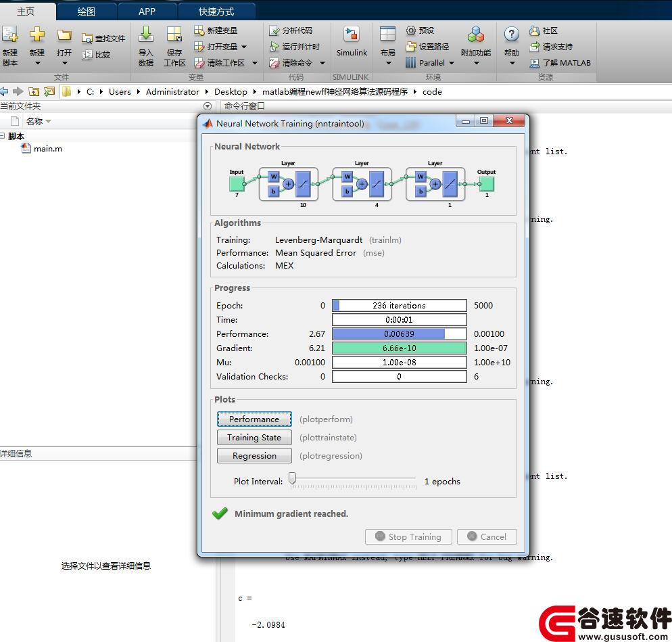
Task: Expand the Open Variable (打开变量) dropdown arrow
Action: pos(244,47)
